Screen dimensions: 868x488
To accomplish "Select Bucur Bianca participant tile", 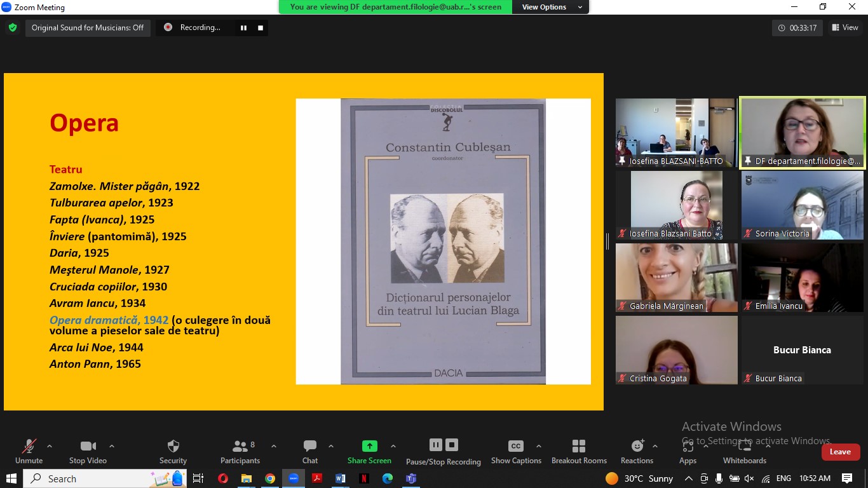I will pos(803,350).
